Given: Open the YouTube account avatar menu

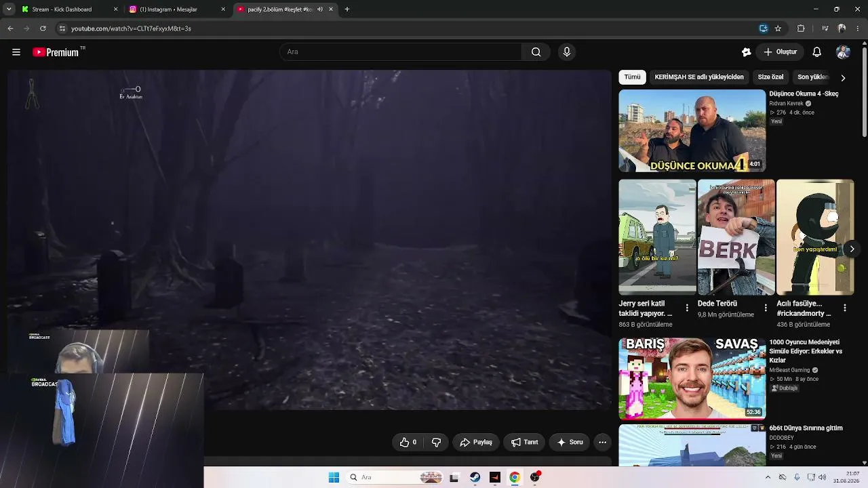Looking at the screenshot, I should coord(843,52).
